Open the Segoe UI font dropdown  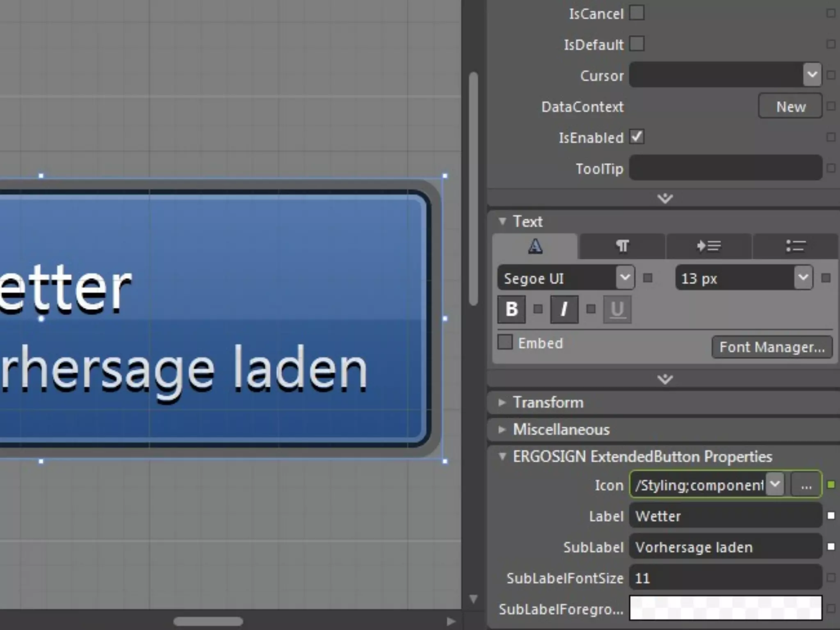tap(625, 278)
